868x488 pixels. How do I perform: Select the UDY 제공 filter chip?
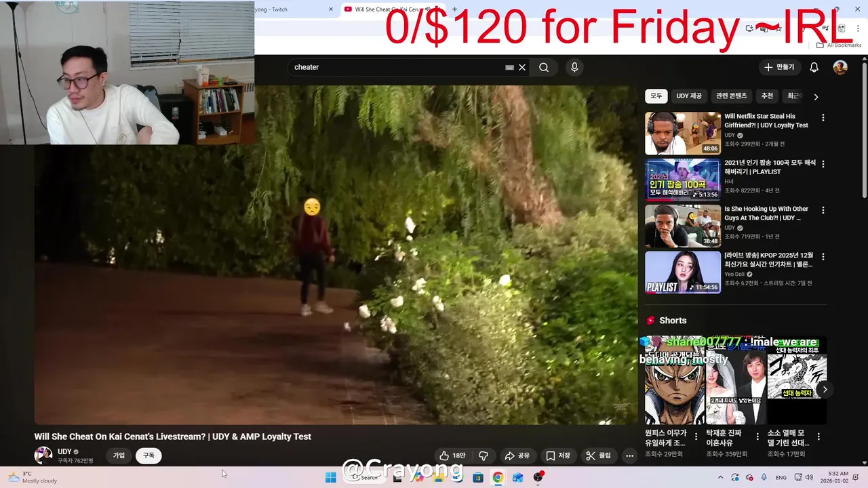689,96
